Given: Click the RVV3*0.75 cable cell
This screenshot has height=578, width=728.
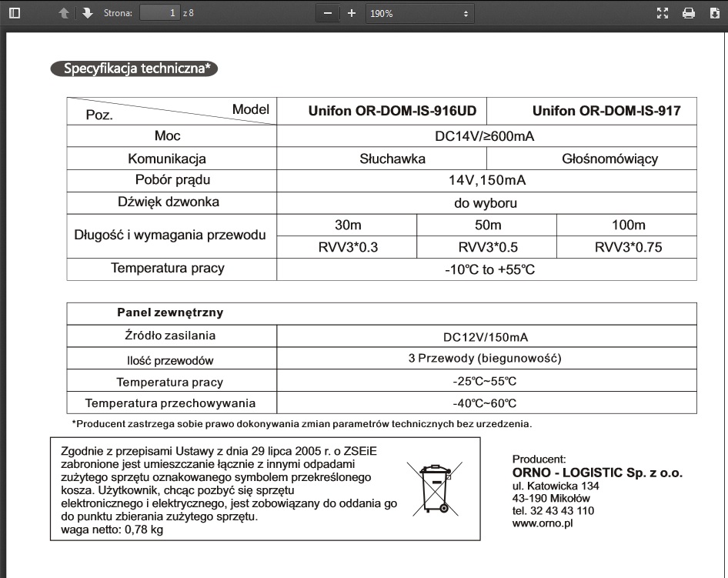Looking at the screenshot, I should 627,247.
